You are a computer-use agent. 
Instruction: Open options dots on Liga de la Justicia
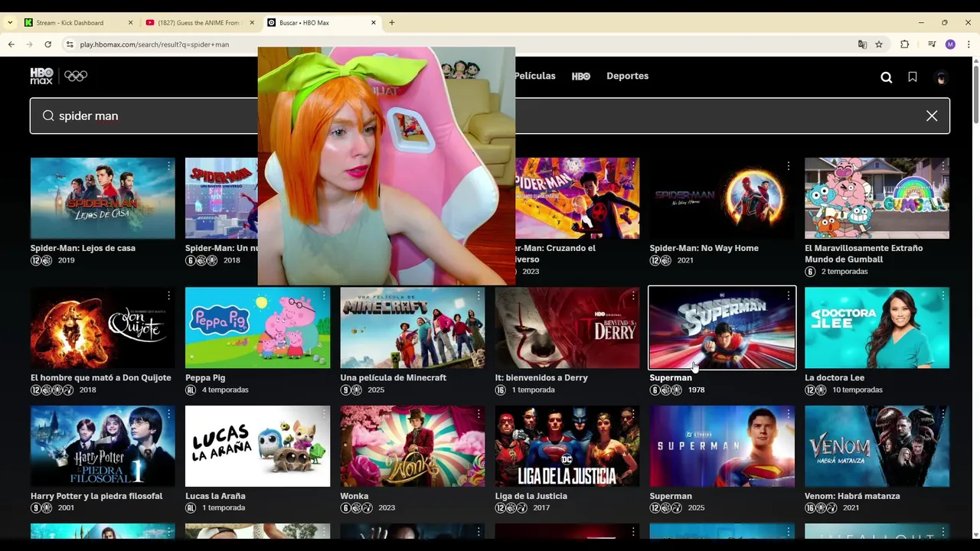pos(633,414)
